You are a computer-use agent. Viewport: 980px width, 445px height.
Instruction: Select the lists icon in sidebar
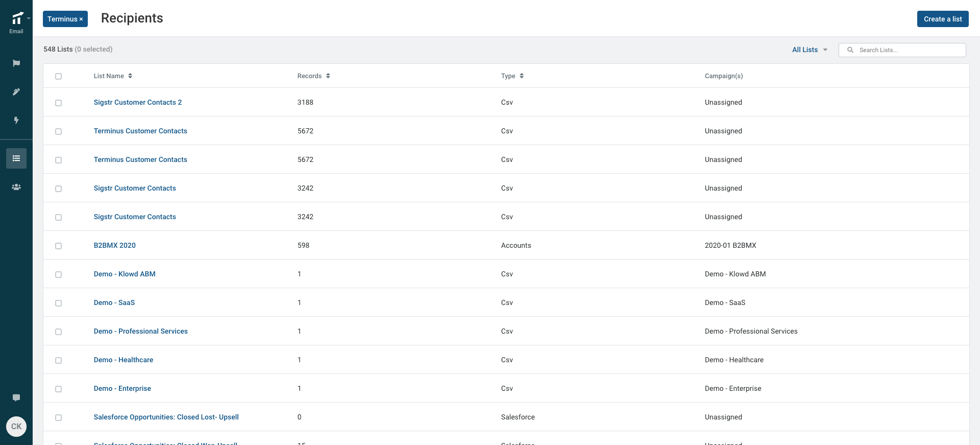16,158
